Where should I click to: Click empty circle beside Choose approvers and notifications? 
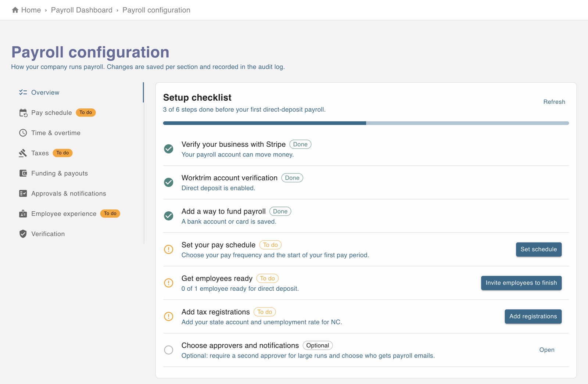(169, 350)
